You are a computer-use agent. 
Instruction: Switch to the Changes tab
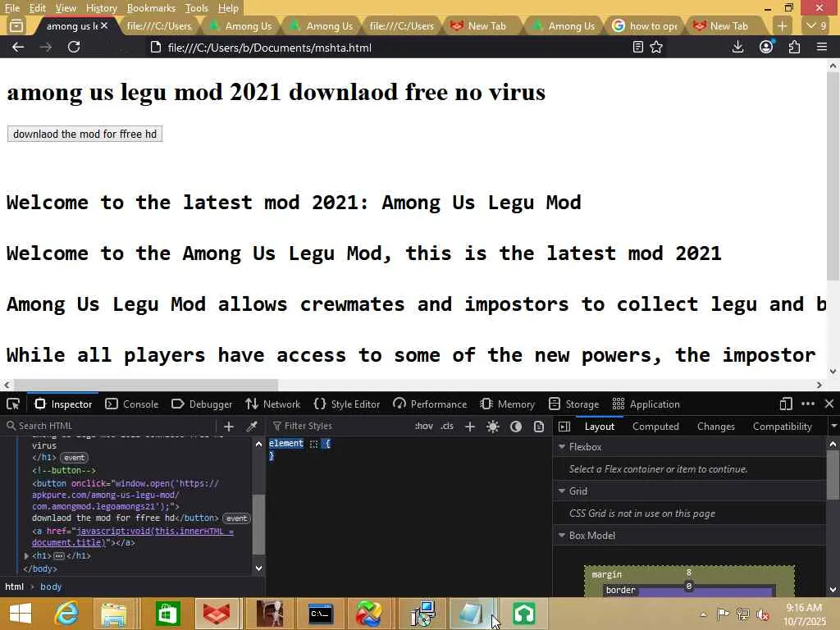[x=715, y=426]
